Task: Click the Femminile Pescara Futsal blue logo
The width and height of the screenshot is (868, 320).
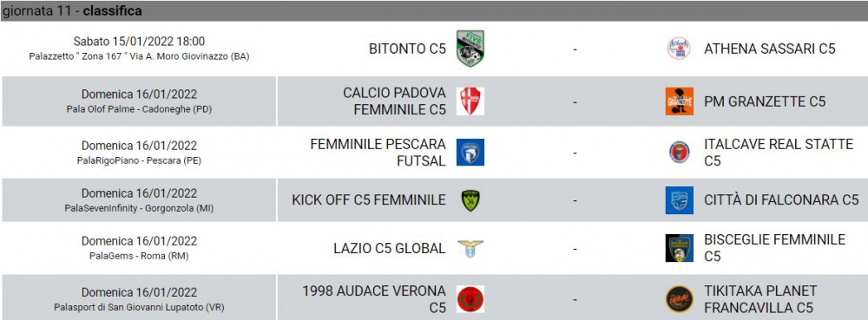Action: pos(470,152)
